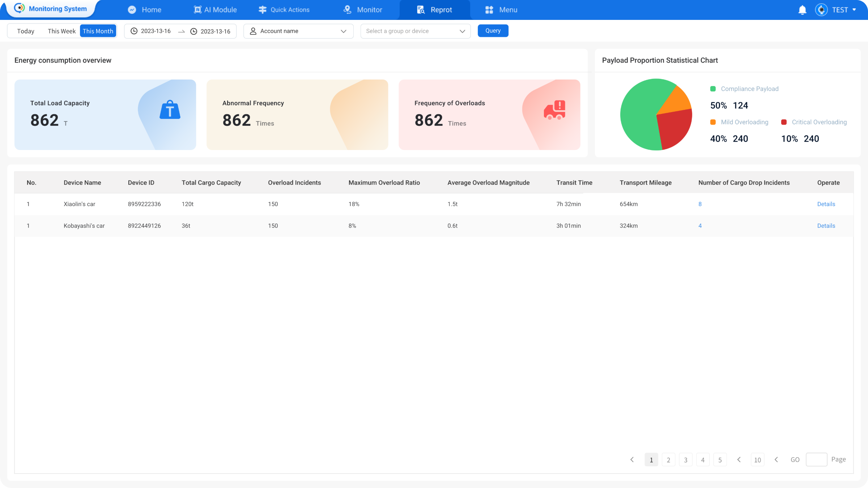Viewport: 868px width, 488px height.
Task: Open the Account name dropdown
Action: click(298, 31)
